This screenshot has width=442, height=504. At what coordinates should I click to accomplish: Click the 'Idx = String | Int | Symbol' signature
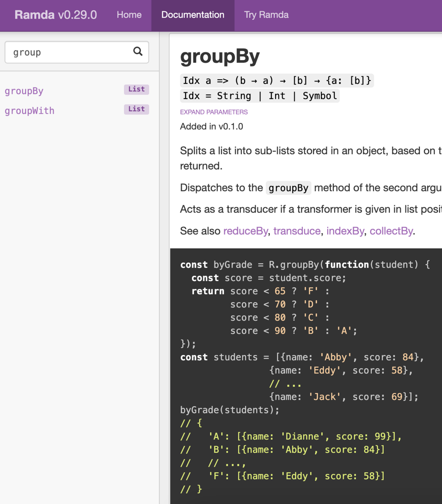click(x=260, y=96)
